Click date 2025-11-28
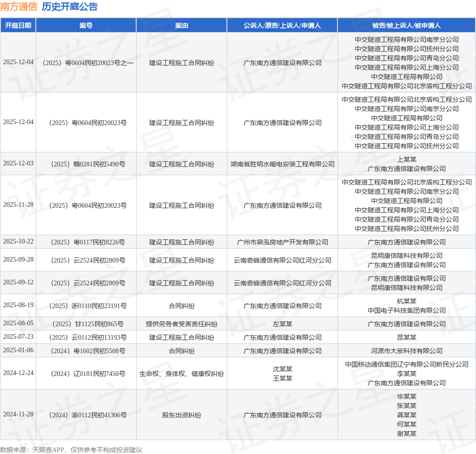Screen dimensions: 476x454 pyautogui.click(x=18, y=204)
